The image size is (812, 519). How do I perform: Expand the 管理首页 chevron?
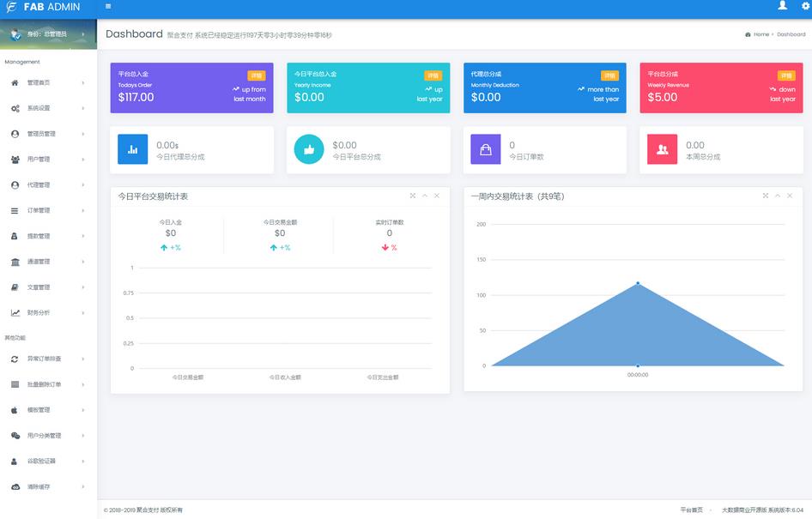83,83
